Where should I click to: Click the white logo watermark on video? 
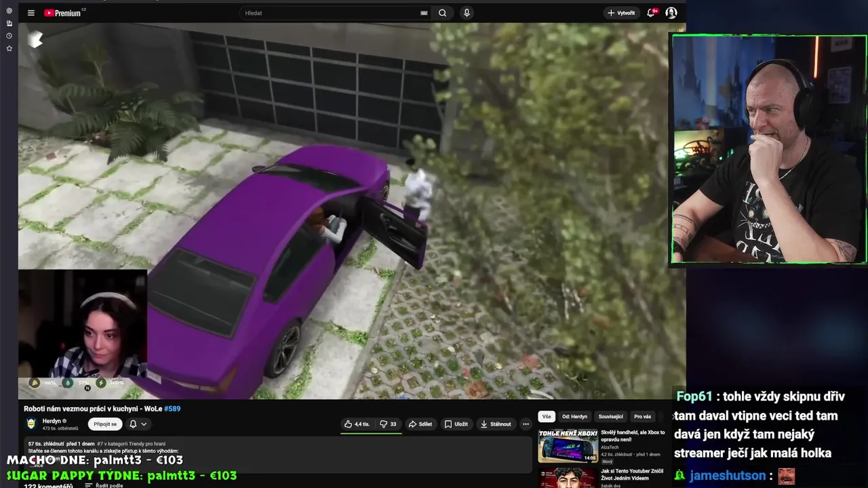(x=35, y=40)
